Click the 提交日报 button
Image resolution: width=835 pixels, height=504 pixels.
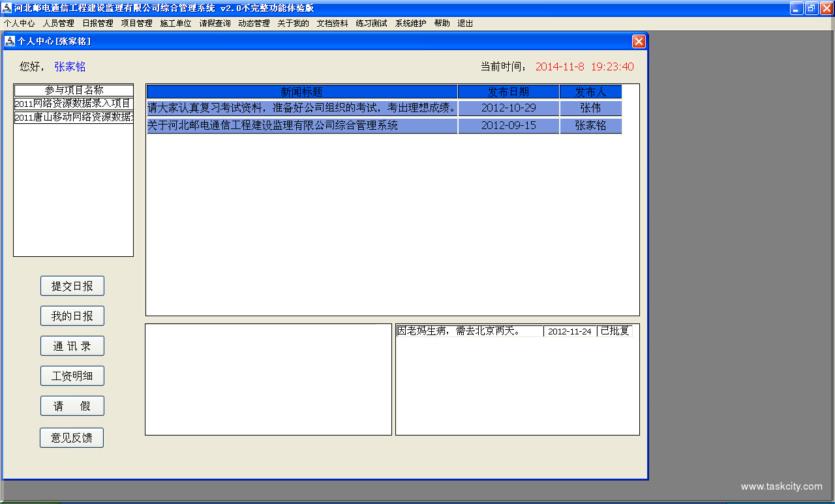72,286
